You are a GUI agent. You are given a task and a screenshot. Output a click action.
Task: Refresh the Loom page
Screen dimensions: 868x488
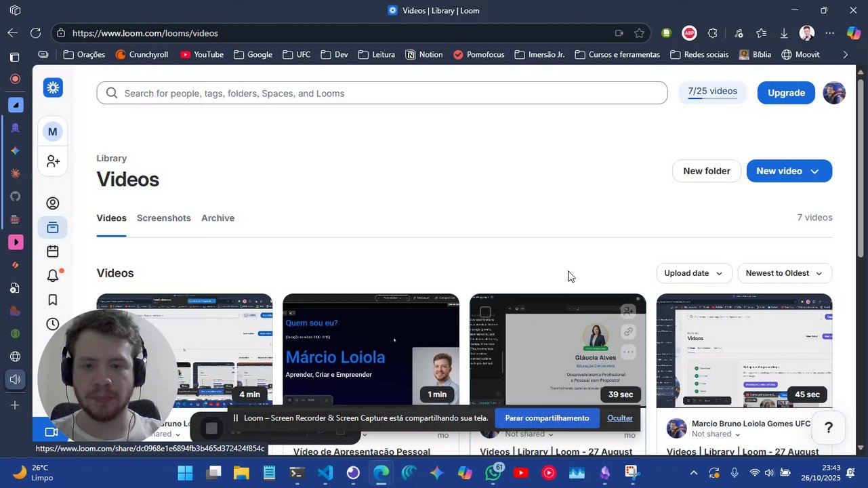35,33
